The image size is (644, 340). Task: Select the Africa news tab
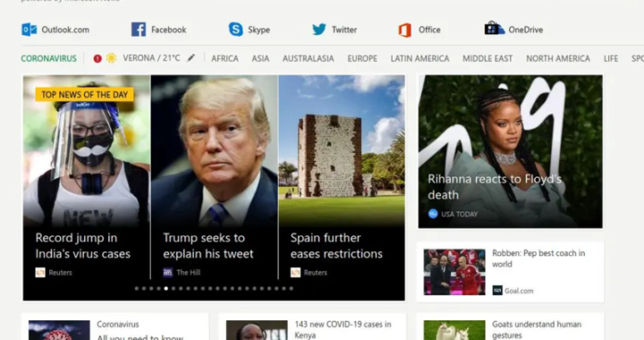pos(225,58)
